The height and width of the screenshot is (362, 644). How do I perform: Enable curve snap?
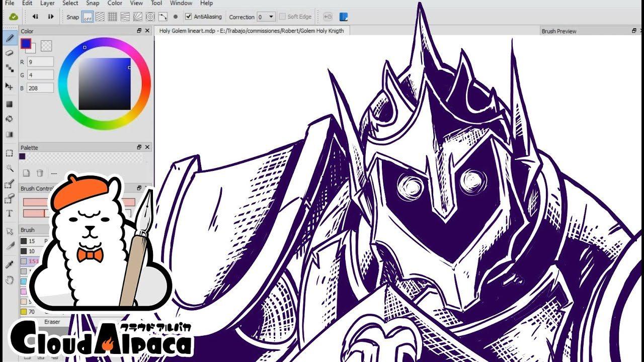163,17
